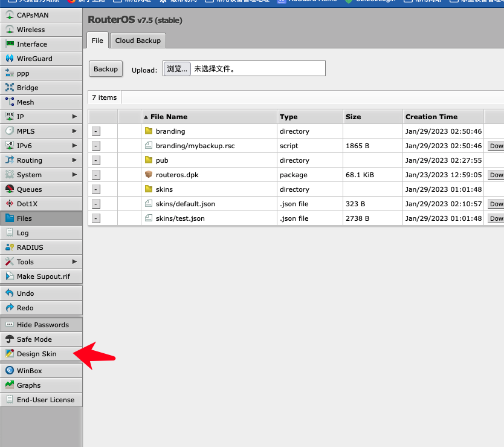
Task: Toggle Safe Mode in the sidebar
Action: click(41, 339)
